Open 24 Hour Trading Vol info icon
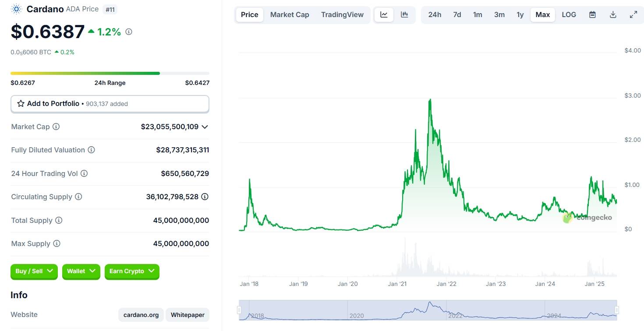644x331 pixels. (84, 173)
